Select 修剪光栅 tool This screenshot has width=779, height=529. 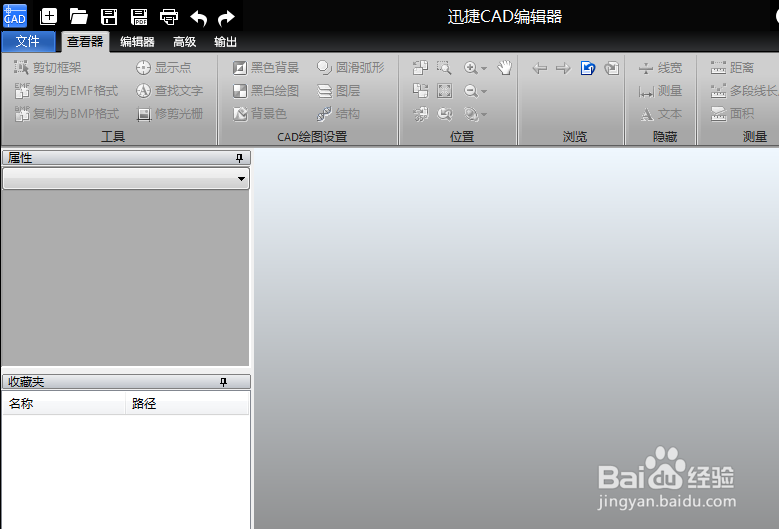coord(169,114)
